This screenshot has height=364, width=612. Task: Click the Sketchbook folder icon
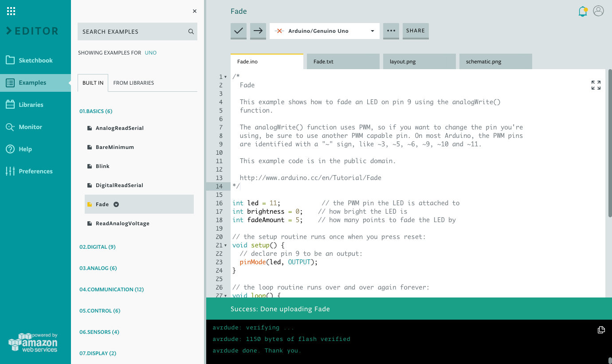tap(10, 60)
